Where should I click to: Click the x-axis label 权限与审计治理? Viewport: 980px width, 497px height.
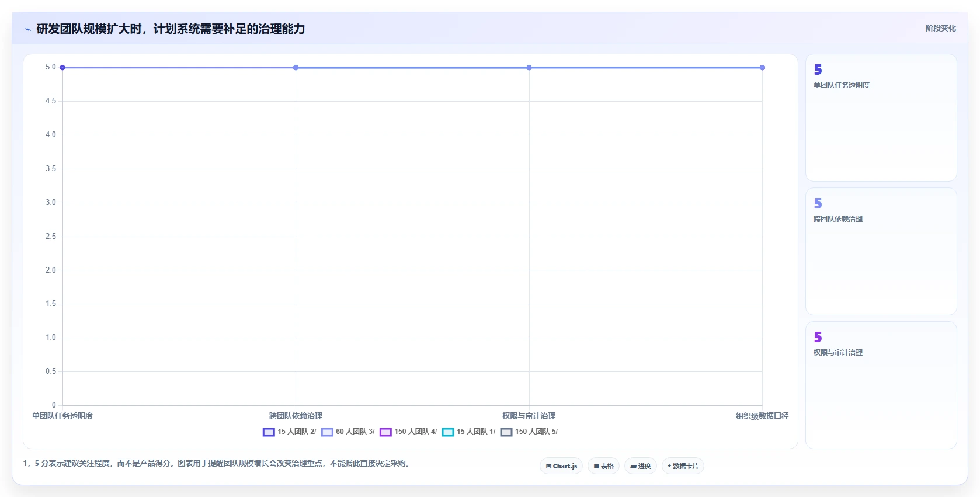[529, 416]
